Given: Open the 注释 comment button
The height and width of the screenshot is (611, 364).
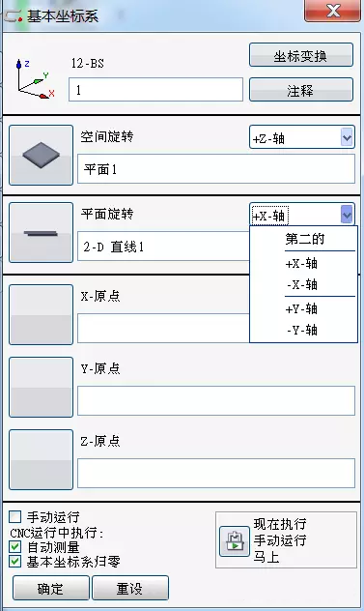Looking at the screenshot, I should pyautogui.click(x=301, y=90).
